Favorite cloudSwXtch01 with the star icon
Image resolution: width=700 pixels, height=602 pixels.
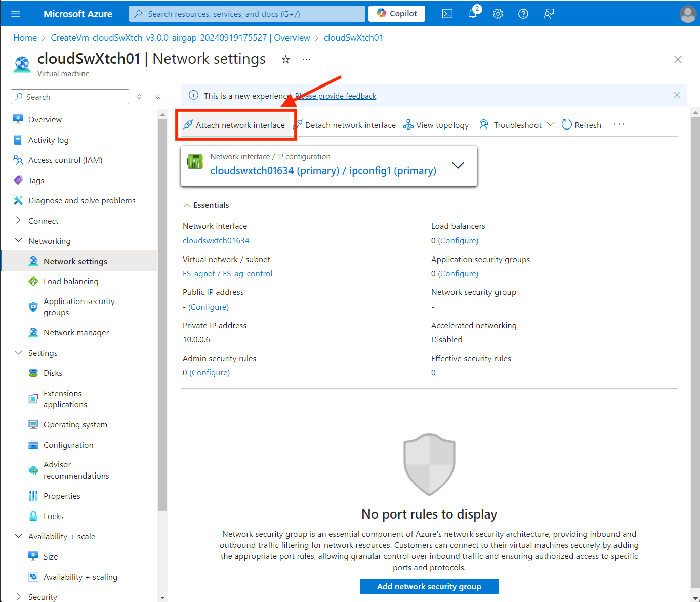click(286, 59)
